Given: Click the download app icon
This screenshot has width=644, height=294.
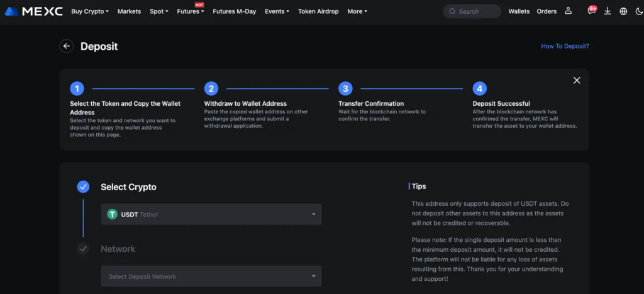Looking at the screenshot, I should tap(608, 11).
